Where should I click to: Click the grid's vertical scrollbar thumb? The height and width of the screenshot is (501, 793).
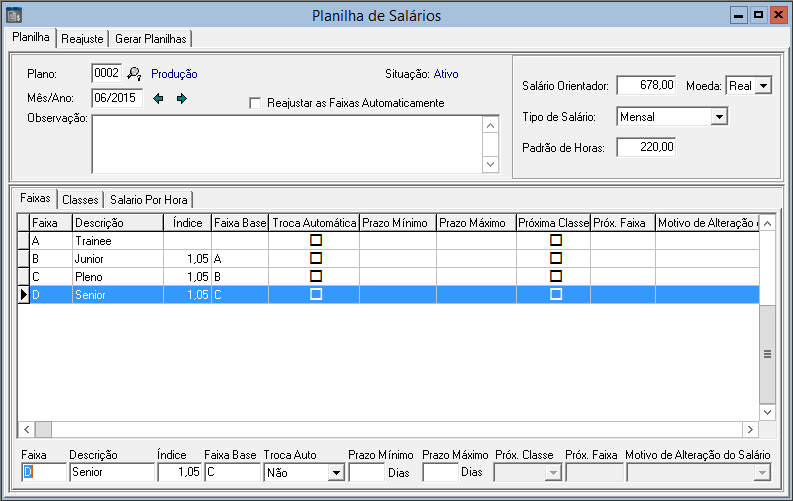768,354
